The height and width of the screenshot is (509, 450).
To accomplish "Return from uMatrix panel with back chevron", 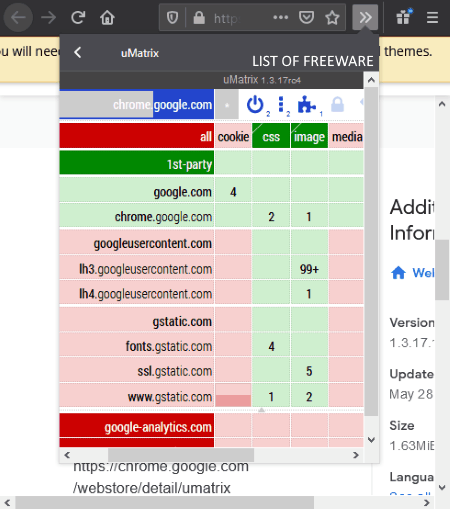I will click(x=78, y=52).
